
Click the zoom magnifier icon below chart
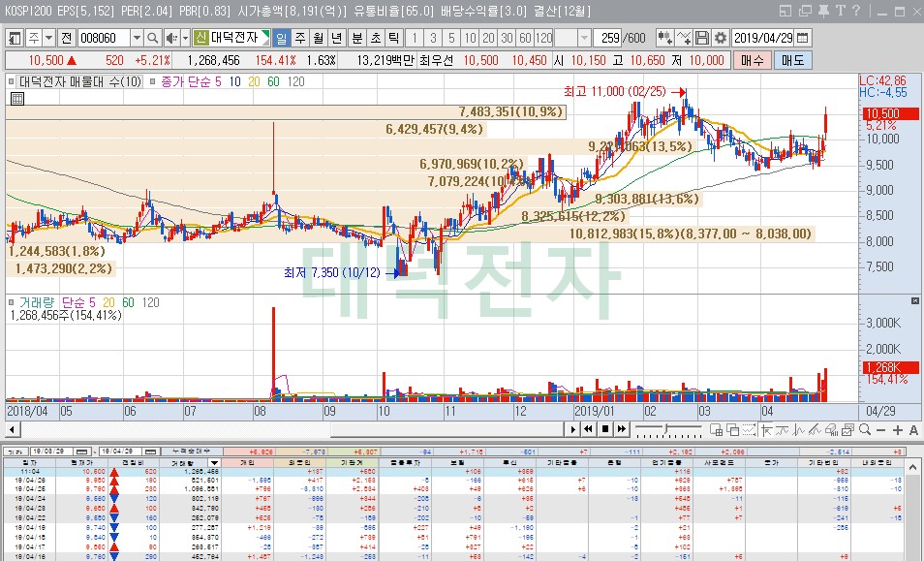tap(865, 429)
